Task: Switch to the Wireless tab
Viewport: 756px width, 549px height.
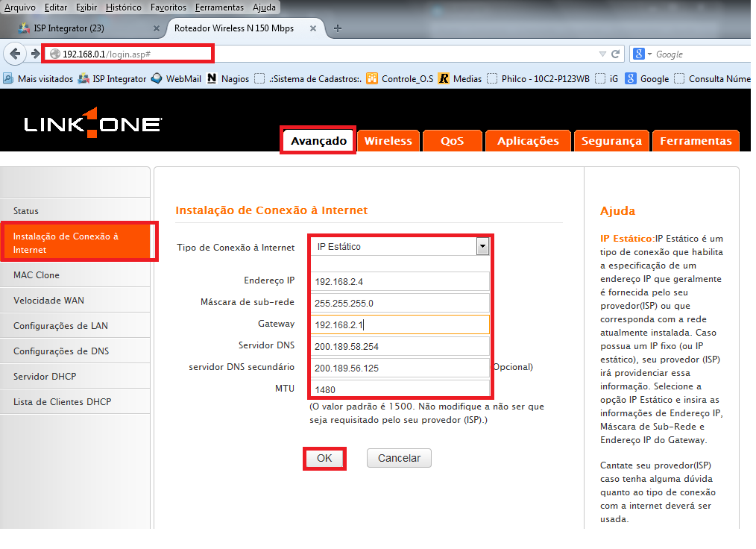Action: tap(388, 141)
